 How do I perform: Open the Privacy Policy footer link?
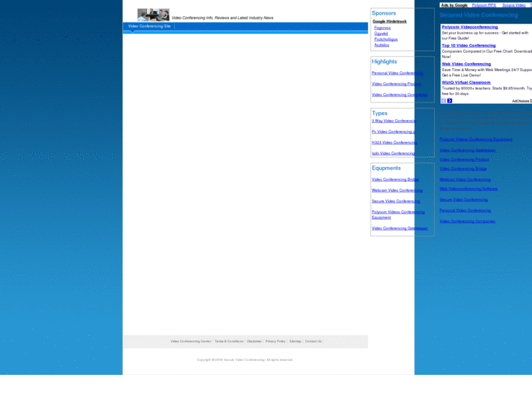[275, 341]
